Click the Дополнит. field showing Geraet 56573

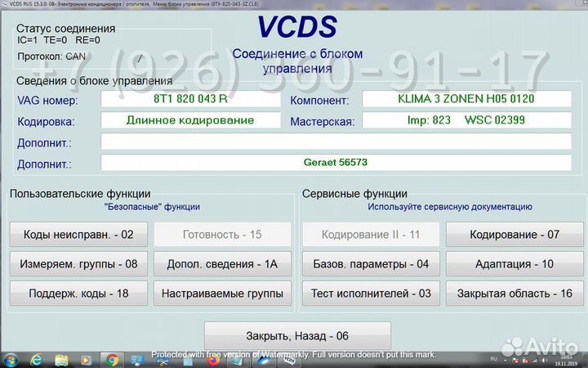336,163
